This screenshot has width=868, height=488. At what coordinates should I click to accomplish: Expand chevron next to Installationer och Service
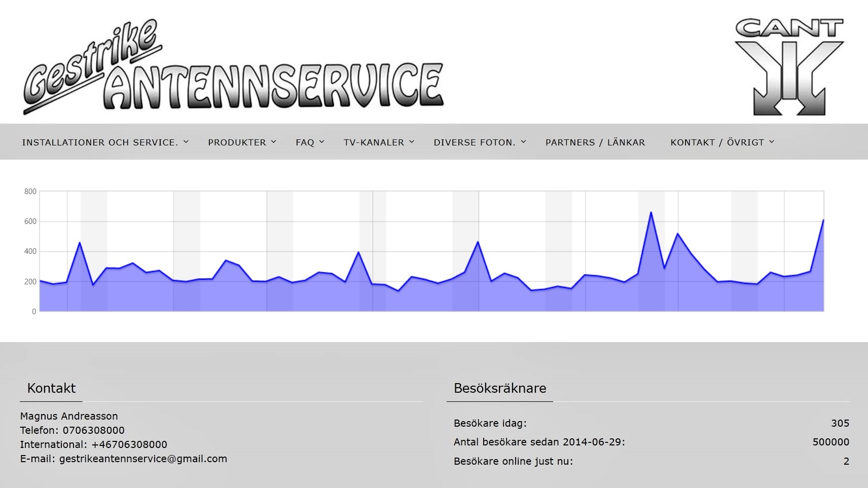click(186, 142)
